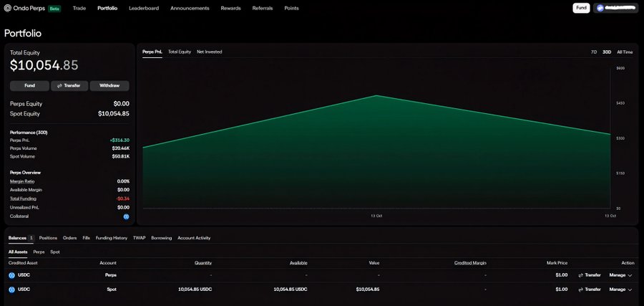Image resolution: width=644 pixels, height=306 pixels.
Task: Click the Margin Ratio label
Action: point(22,181)
